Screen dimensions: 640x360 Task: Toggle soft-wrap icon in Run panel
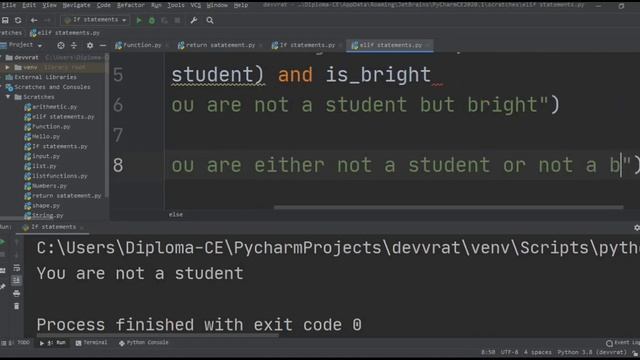(x=16, y=268)
